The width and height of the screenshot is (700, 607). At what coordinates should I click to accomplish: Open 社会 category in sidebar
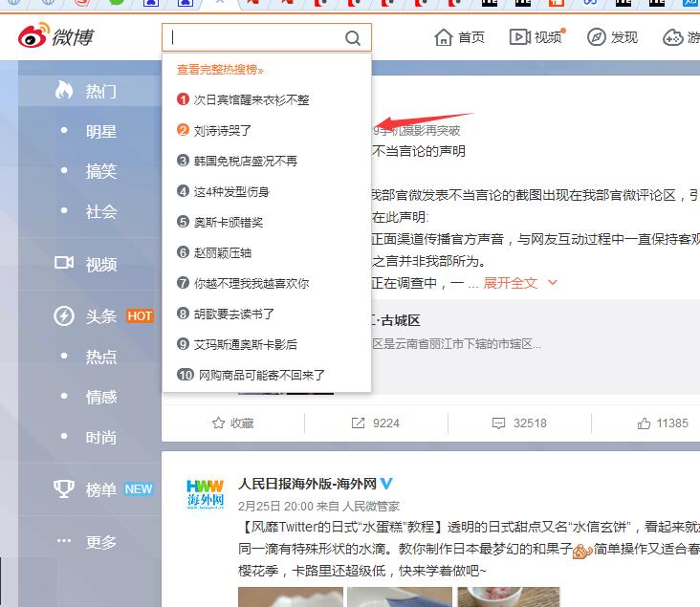coord(101,211)
